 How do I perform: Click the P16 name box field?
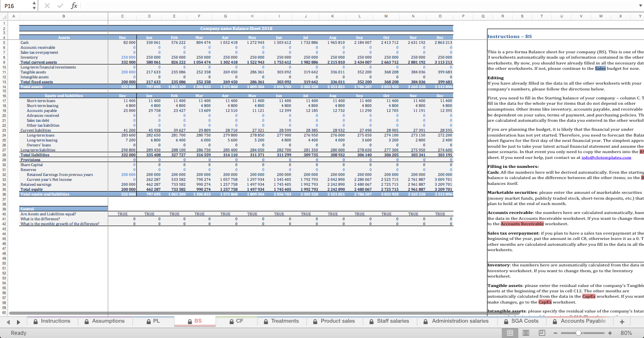point(15,5)
